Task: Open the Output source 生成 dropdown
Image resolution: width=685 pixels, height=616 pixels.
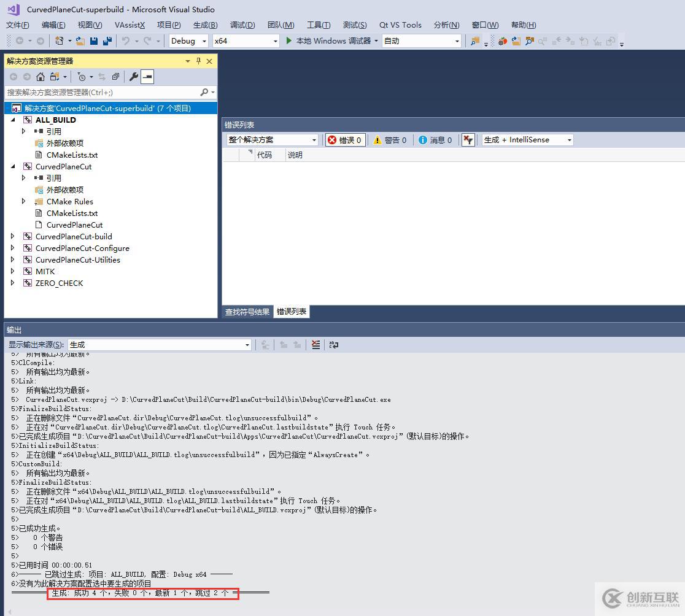Action: pyautogui.click(x=160, y=345)
